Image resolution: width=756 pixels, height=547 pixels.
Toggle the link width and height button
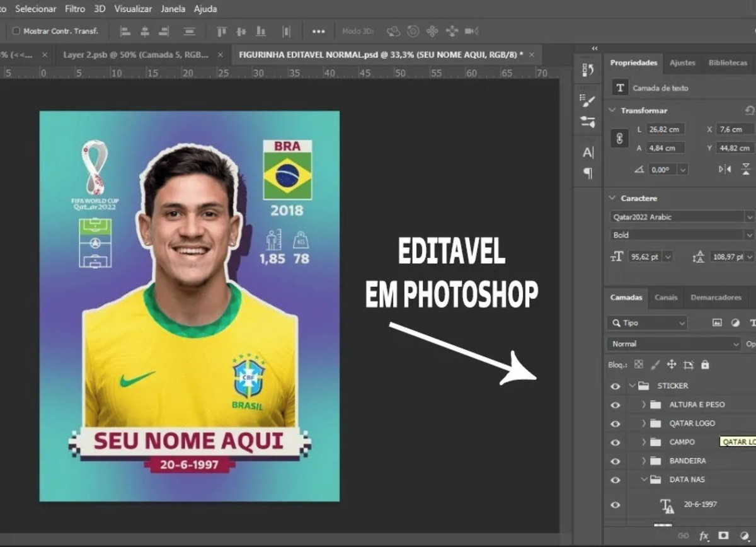[x=620, y=139]
